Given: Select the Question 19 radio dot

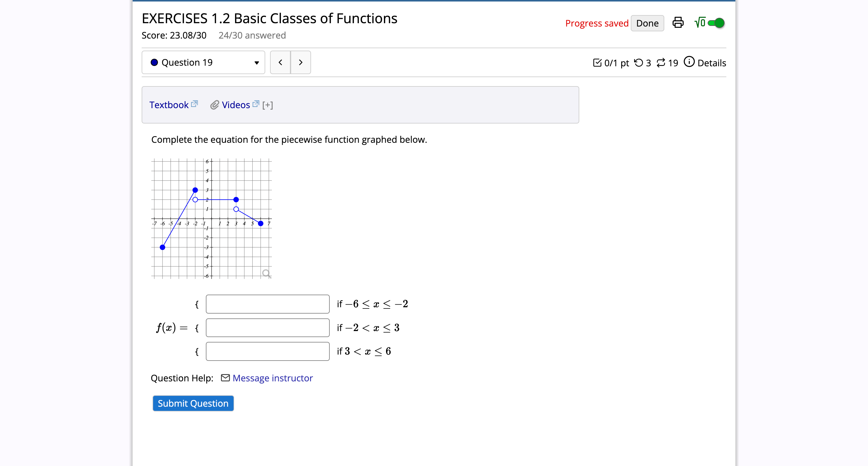Looking at the screenshot, I should pyautogui.click(x=154, y=62).
